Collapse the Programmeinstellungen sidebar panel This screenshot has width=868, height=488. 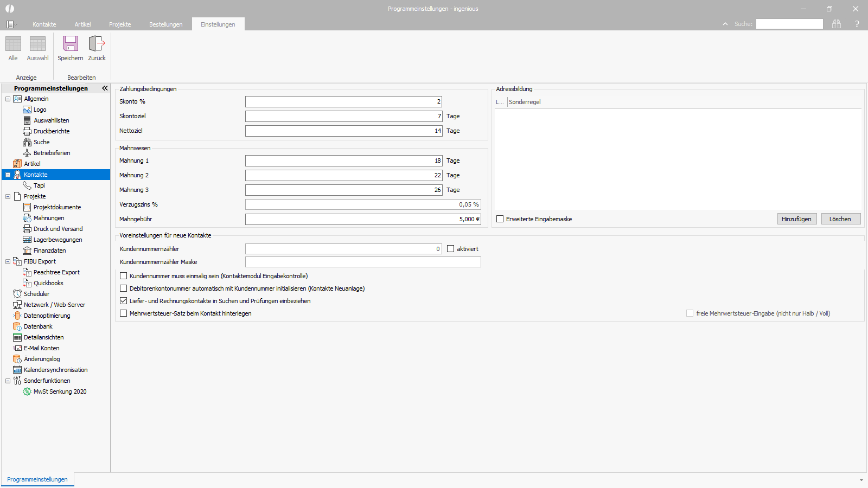(105, 88)
